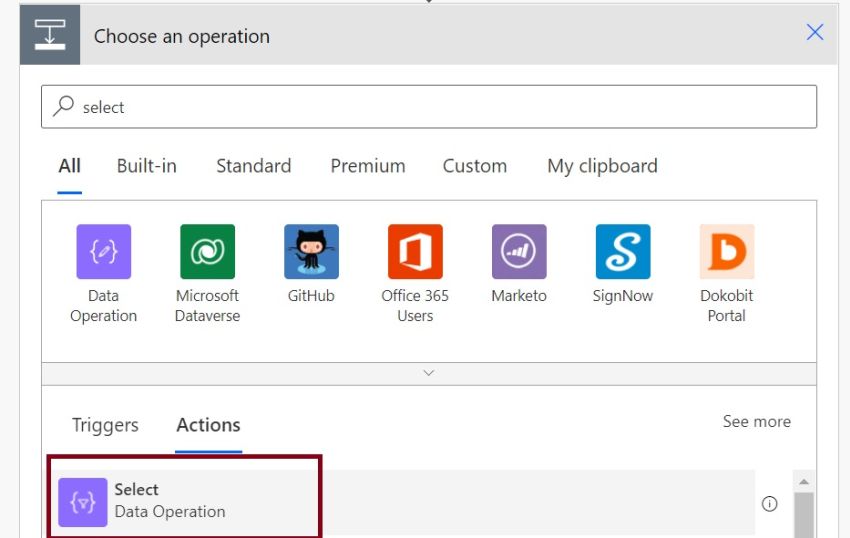
Task: Close the Choose an operation panel
Action: [814, 32]
